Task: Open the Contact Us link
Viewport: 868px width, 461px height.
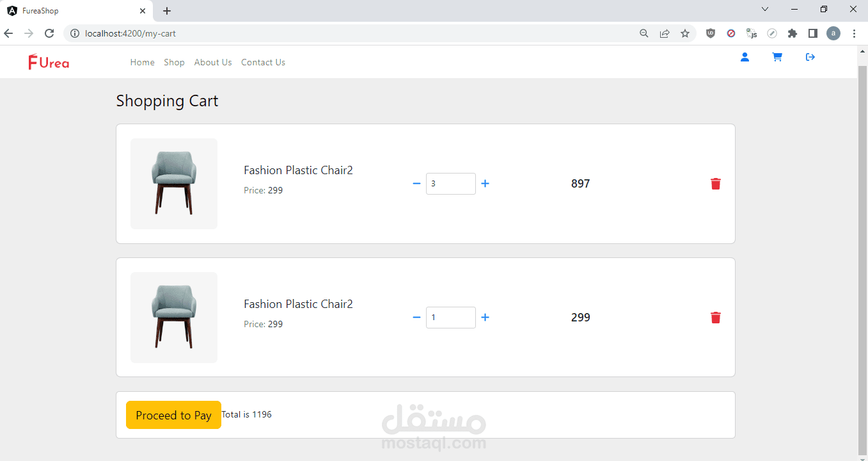Action: click(x=263, y=62)
